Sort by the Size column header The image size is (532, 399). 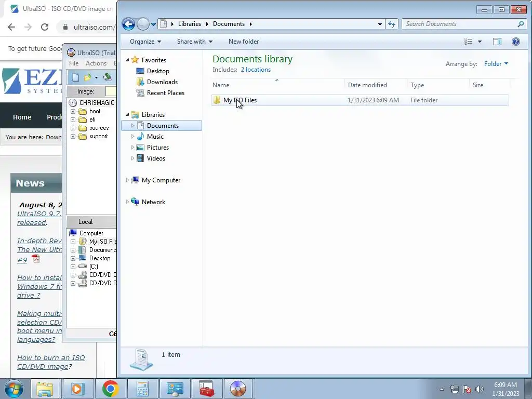coord(490,85)
